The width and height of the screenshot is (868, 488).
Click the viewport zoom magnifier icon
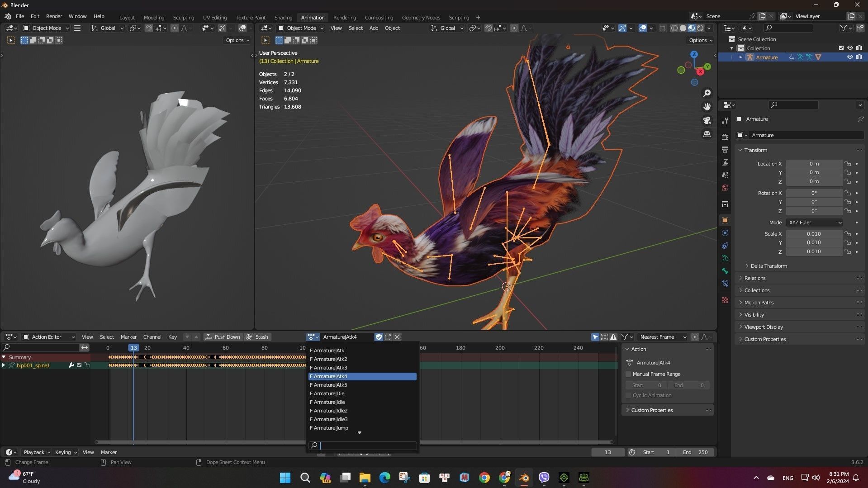tap(707, 93)
